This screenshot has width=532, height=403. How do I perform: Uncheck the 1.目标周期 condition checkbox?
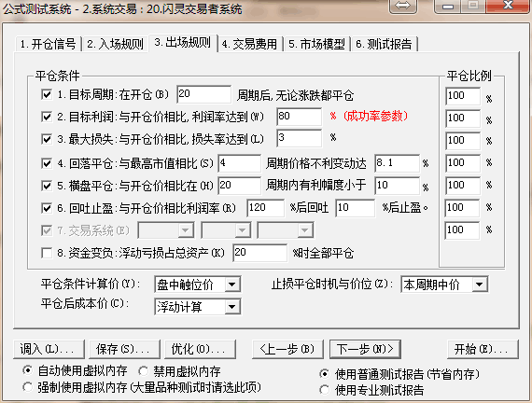click(x=47, y=94)
